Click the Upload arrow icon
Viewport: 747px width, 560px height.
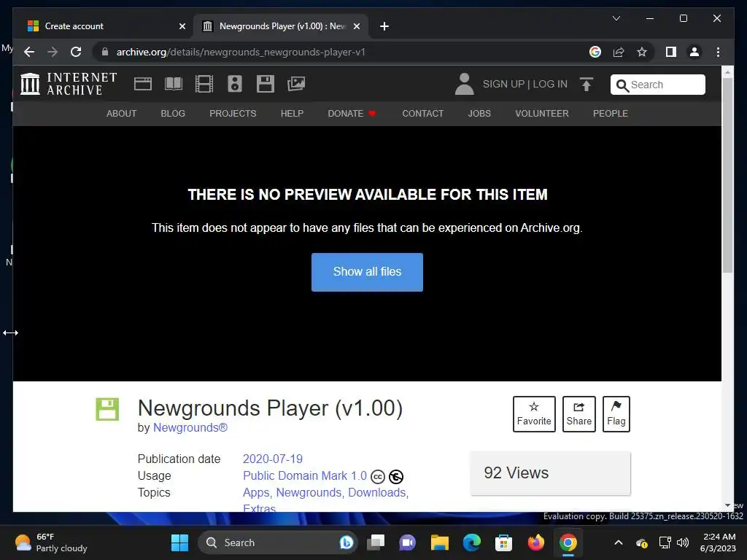tap(587, 85)
